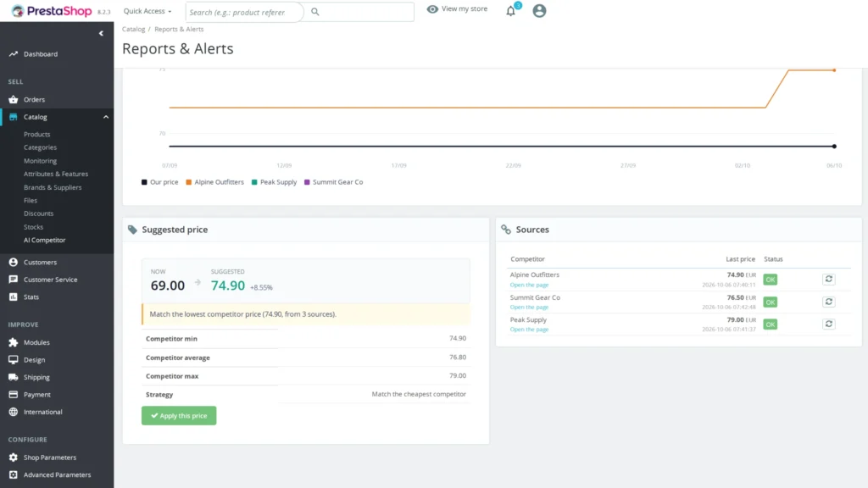Click the Competitor average 76.80 value
Screen dimensions: 868x488
click(x=458, y=357)
